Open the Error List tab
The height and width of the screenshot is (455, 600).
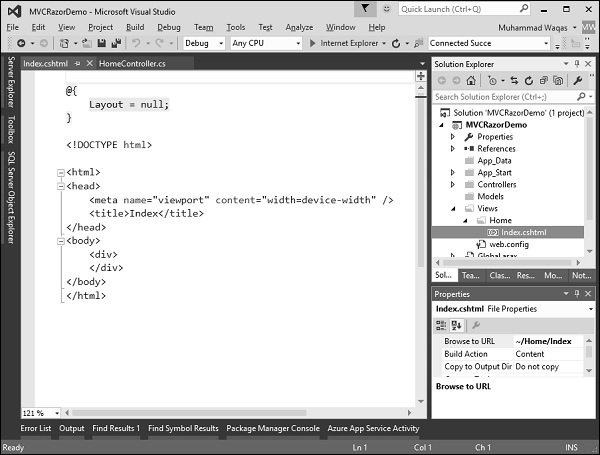[x=36, y=428]
